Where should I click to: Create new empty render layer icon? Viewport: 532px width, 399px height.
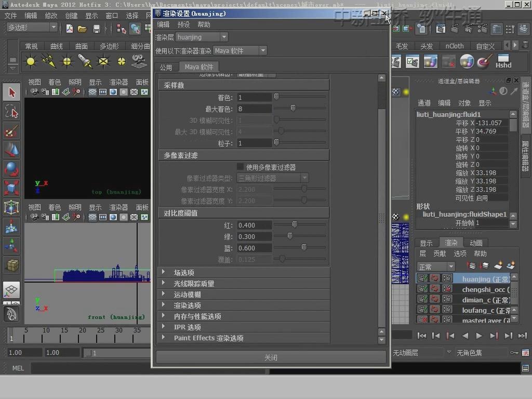[x=498, y=265]
